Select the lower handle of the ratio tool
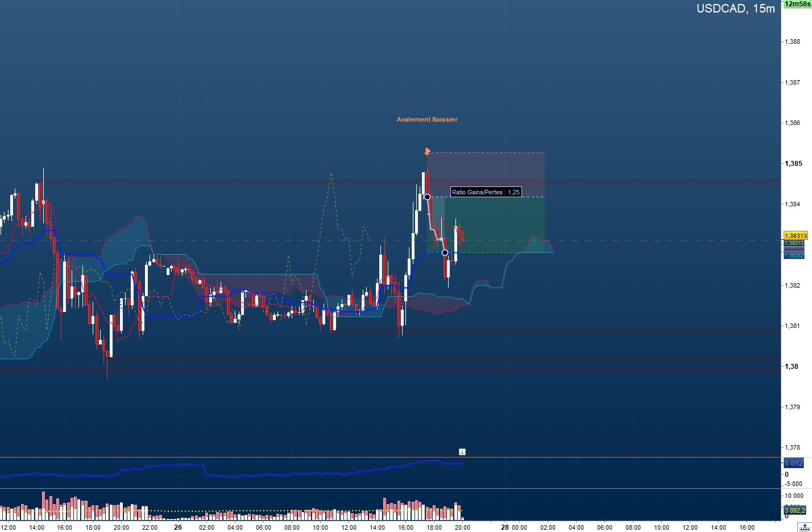Viewport: 812px width, 532px height. pyautogui.click(x=445, y=252)
